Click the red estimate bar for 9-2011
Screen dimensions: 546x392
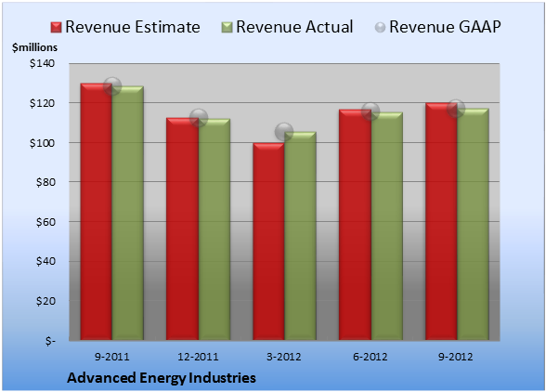(x=97, y=212)
